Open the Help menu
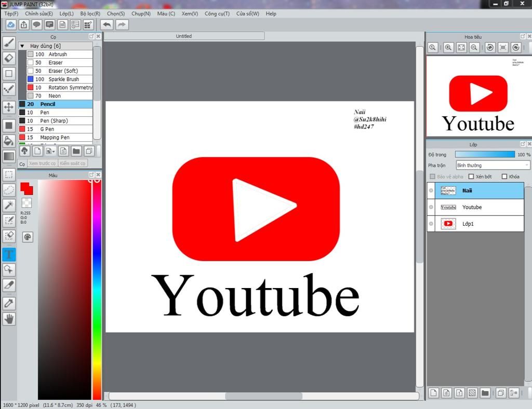The height and width of the screenshot is (409, 532). (271, 13)
